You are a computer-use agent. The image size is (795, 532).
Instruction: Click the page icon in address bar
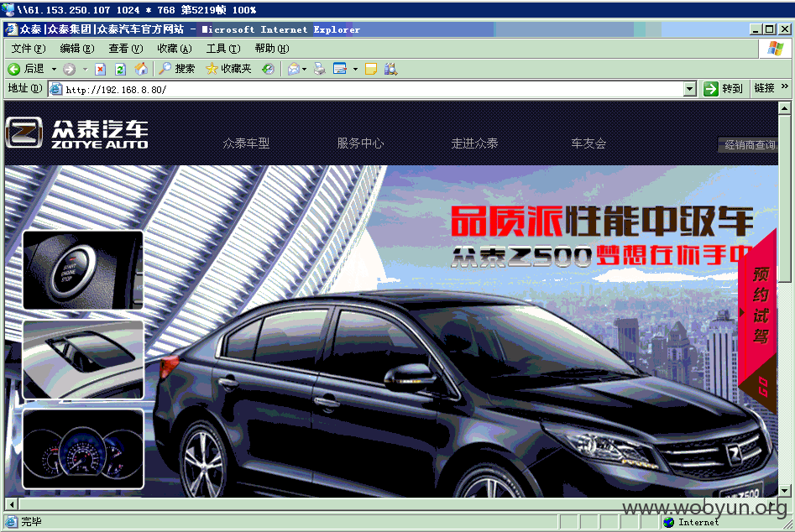point(55,90)
